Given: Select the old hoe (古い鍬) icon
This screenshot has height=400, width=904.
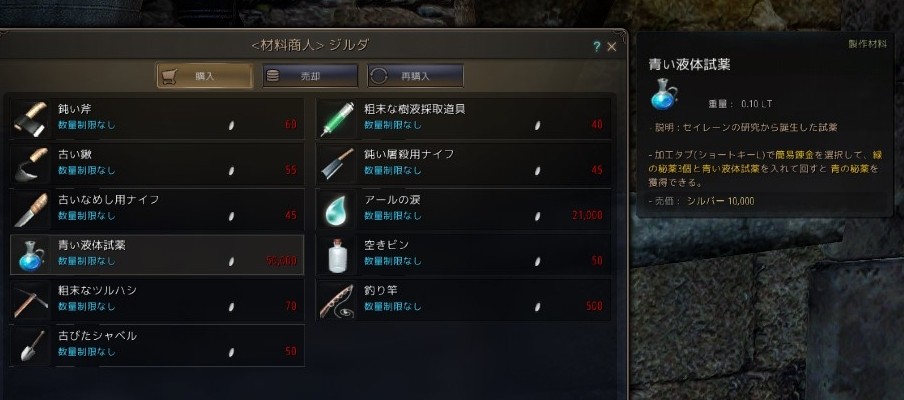Looking at the screenshot, I should (31, 164).
